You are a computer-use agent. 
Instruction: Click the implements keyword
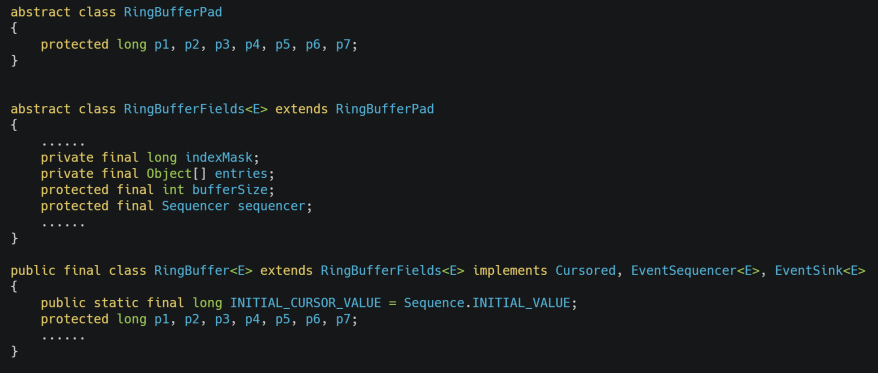[x=510, y=271]
